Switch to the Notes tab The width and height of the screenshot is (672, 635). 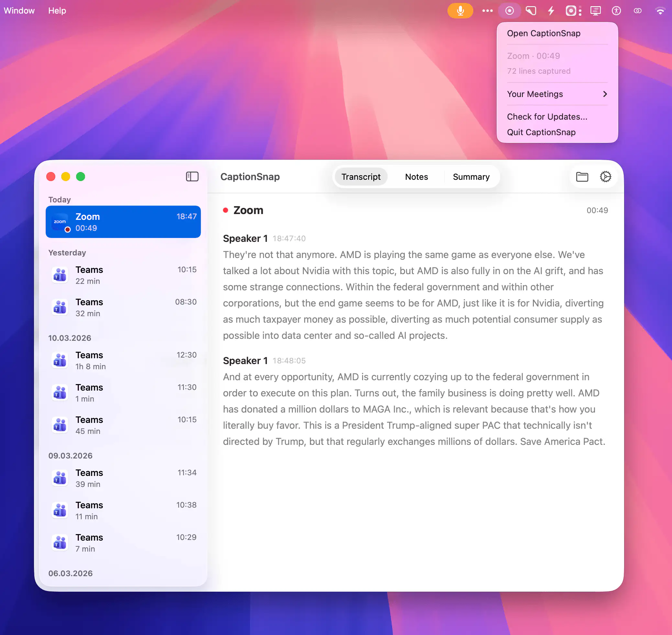pos(416,177)
